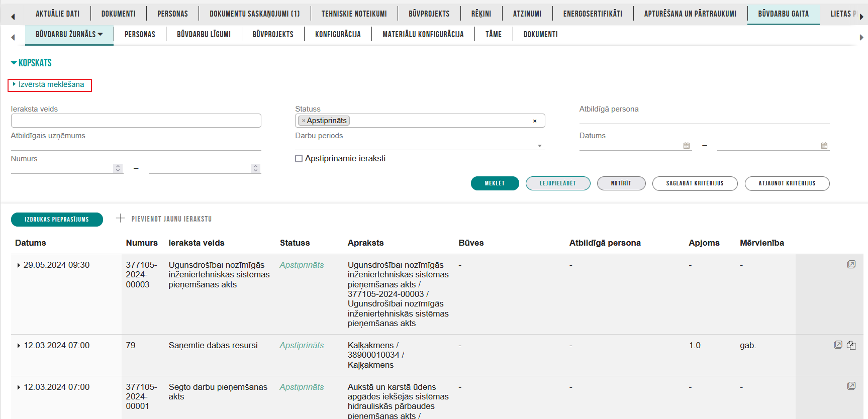
Task: Open the top-level Personas tab
Action: [172, 14]
